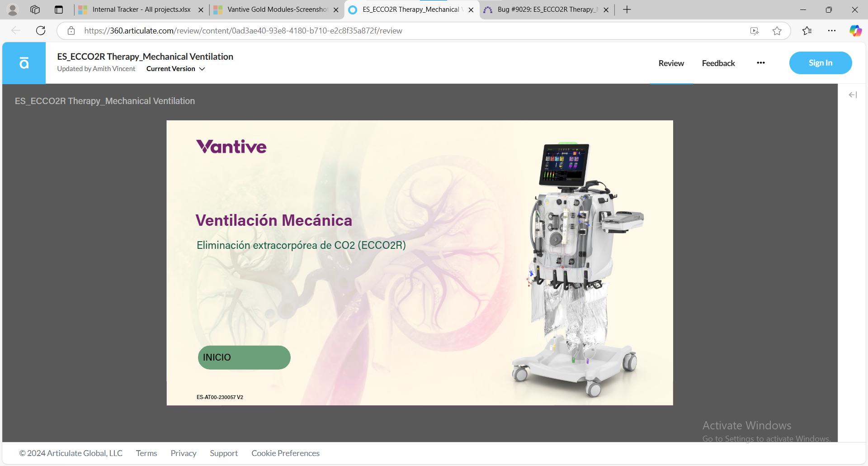This screenshot has width=868, height=466.
Task: Open browser settings and more menu
Action: (x=832, y=31)
